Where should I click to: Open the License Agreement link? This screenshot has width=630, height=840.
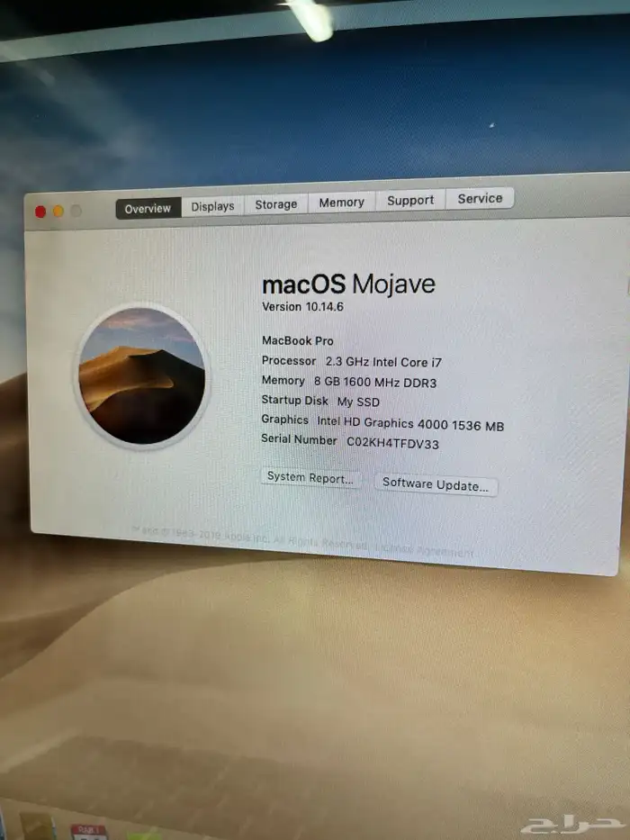(x=424, y=549)
